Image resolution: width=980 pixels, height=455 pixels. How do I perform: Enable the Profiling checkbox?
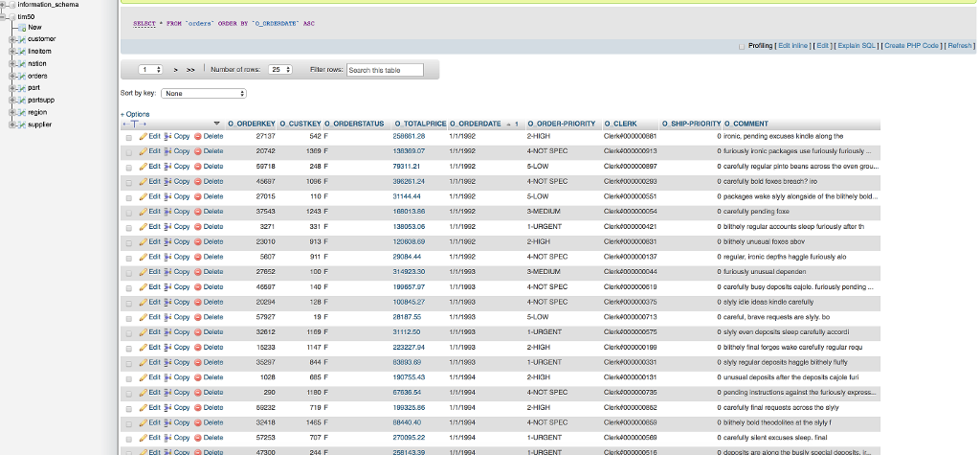(x=742, y=46)
